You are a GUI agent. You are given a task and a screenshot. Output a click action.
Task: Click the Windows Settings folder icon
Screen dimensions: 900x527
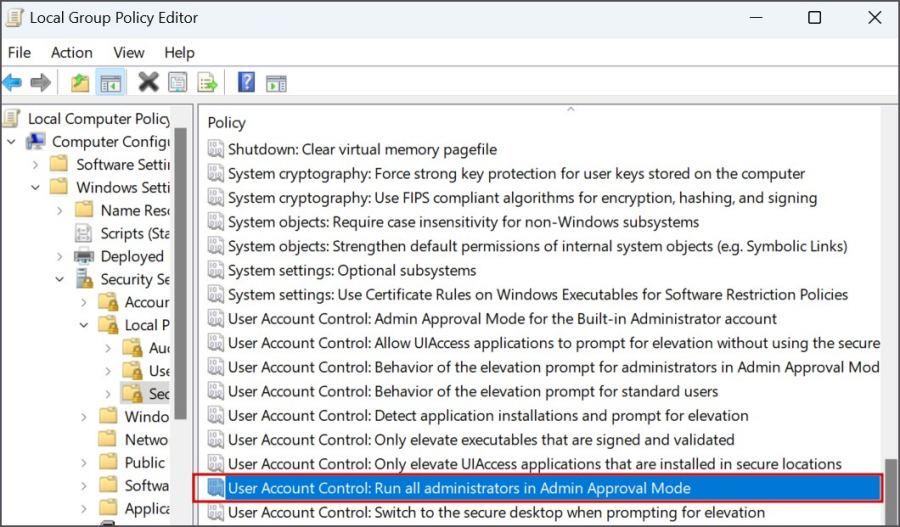click(59, 187)
